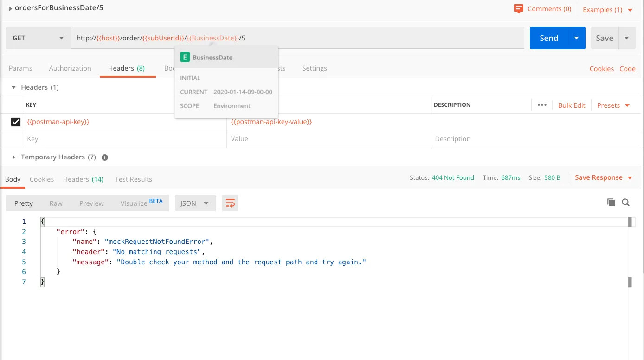Viewport: 644px width, 360px height.
Task: Open the Examples (1) dropdown
Action: [608, 10]
